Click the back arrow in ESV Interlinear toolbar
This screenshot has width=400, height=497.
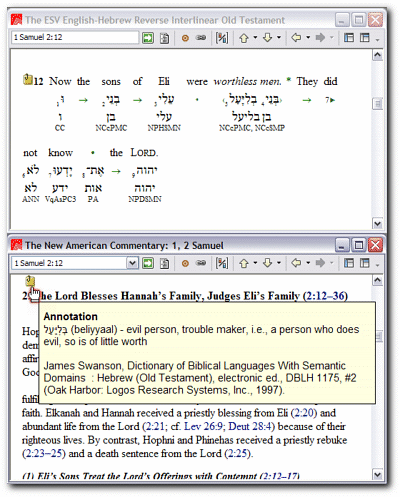[296, 37]
